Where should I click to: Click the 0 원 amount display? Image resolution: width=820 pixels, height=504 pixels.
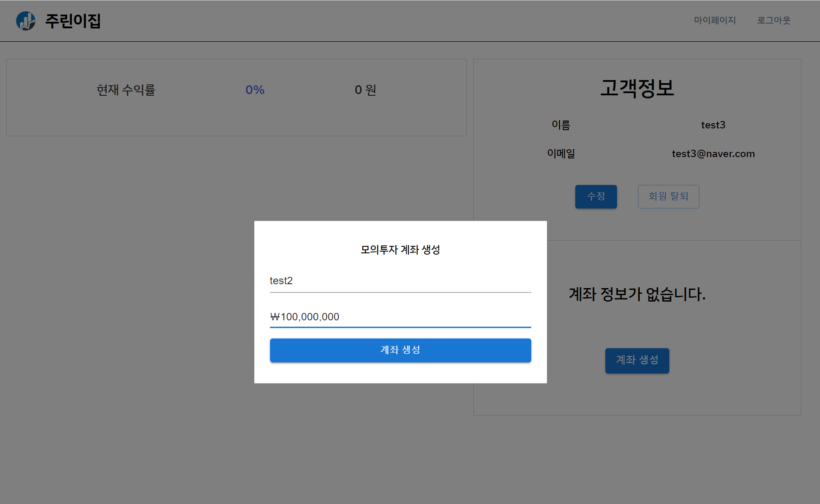point(364,90)
